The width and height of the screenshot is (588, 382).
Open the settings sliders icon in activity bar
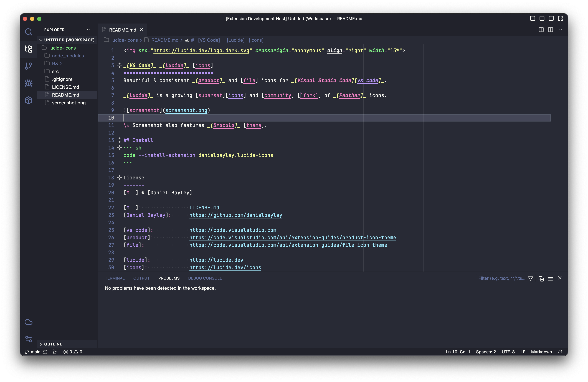(x=28, y=339)
